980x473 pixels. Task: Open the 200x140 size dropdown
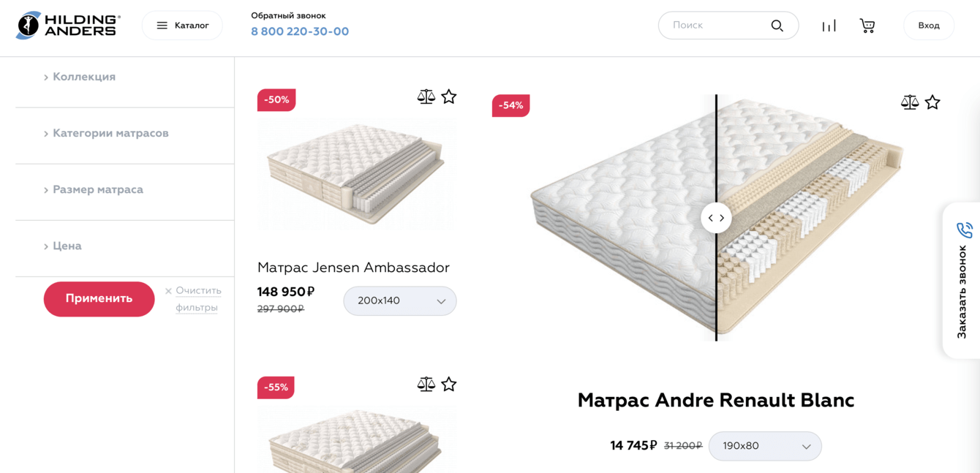pos(399,300)
